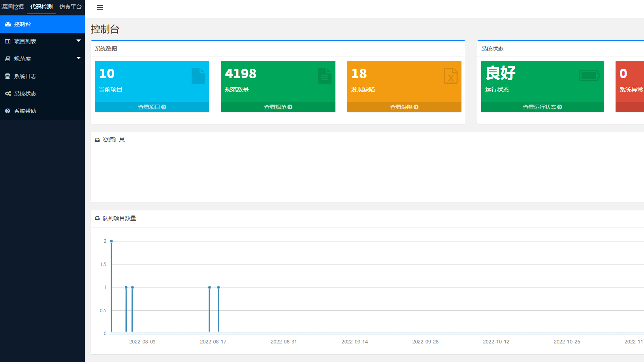
Task: Click the 0 系统异常 card
Action: coord(630,86)
